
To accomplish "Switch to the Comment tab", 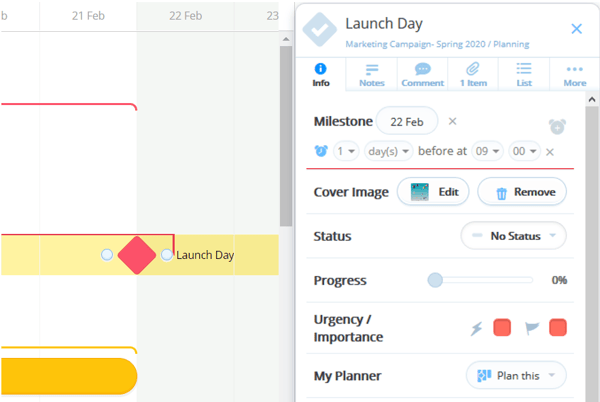I will click(422, 75).
